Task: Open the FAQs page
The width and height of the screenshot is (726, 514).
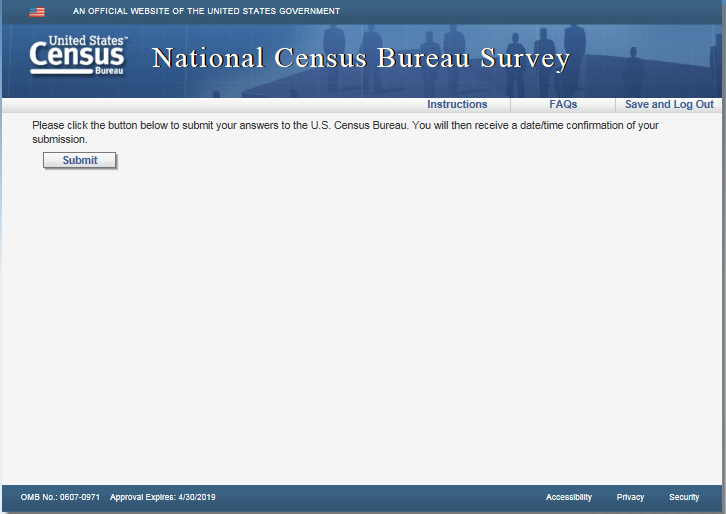Action: pos(563,105)
